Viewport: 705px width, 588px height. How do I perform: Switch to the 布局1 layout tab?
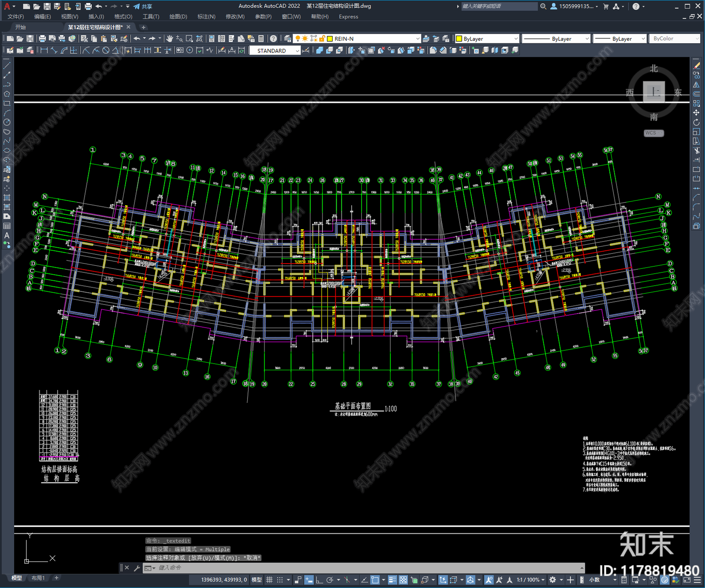point(38,578)
